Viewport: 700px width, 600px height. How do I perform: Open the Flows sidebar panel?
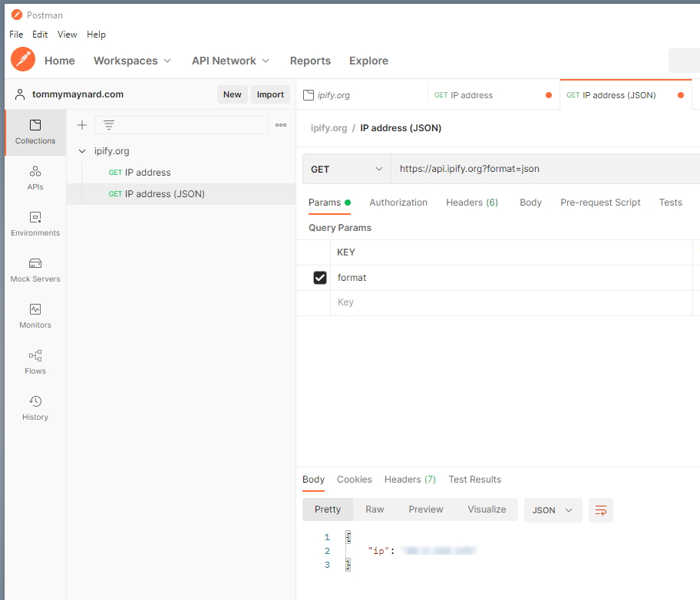[x=35, y=362]
